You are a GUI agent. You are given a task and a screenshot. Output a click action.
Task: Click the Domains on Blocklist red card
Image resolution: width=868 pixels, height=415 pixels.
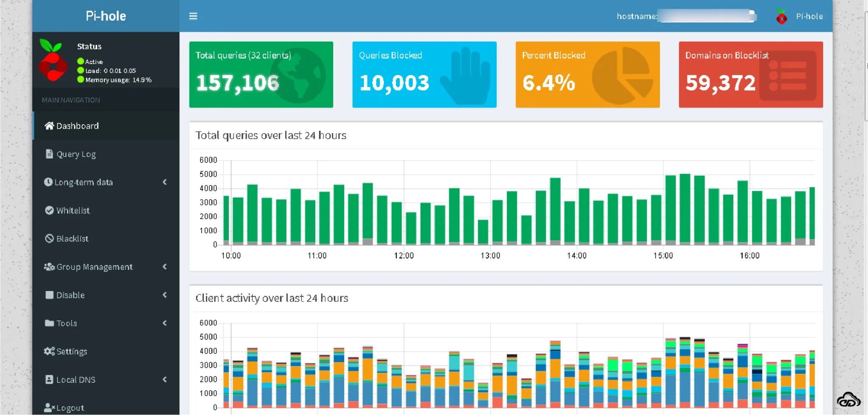(x=751, y=74)
